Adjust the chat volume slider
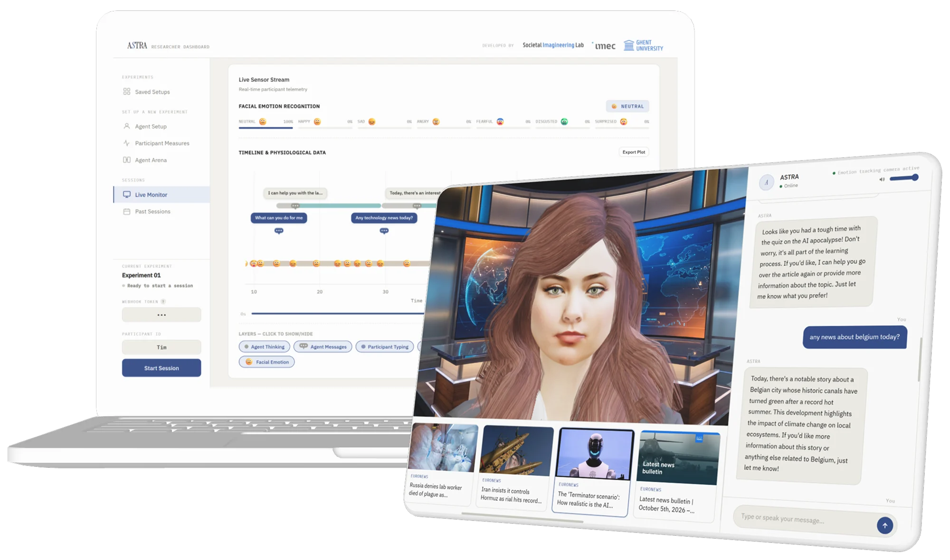 tap(903, 178)
